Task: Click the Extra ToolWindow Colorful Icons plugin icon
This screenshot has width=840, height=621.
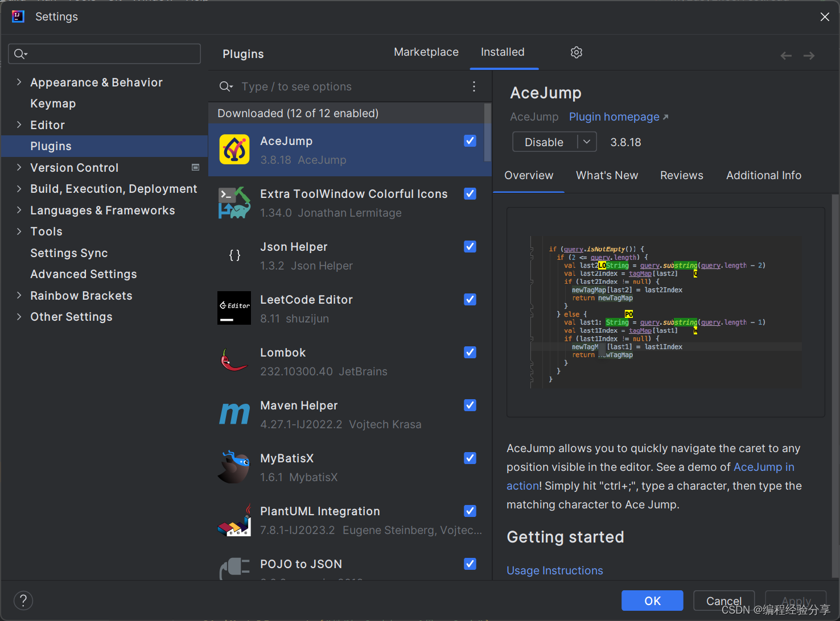Action: (234, 202)
